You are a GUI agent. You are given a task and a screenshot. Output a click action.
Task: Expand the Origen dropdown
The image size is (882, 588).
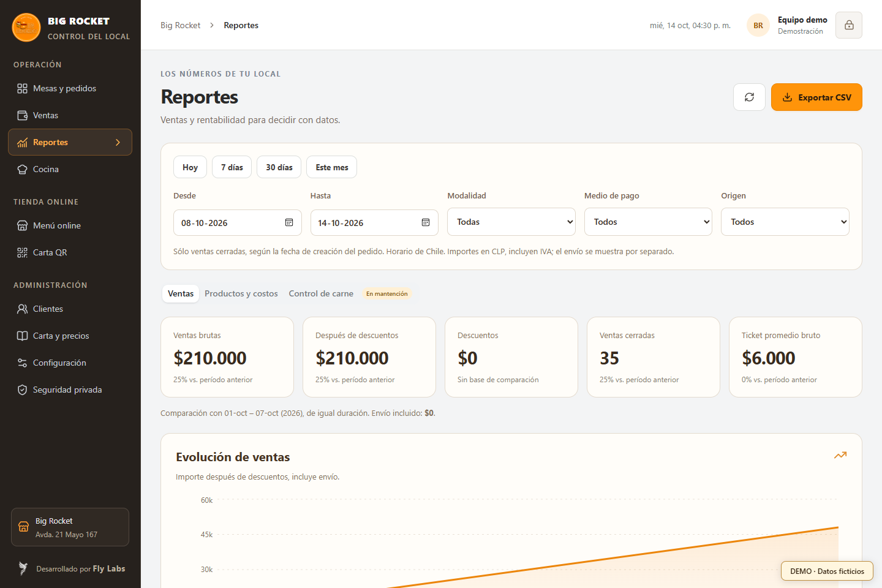coord(785,222)
